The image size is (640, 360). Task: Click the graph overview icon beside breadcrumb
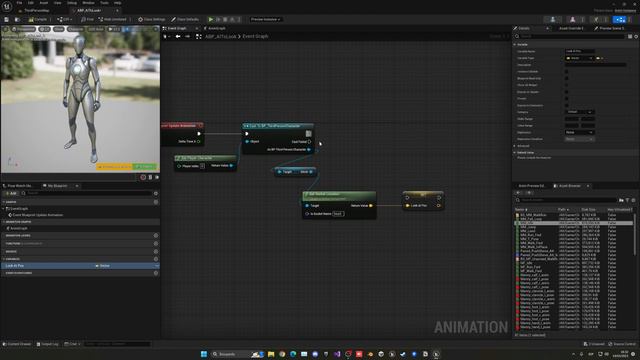[199, 36]
